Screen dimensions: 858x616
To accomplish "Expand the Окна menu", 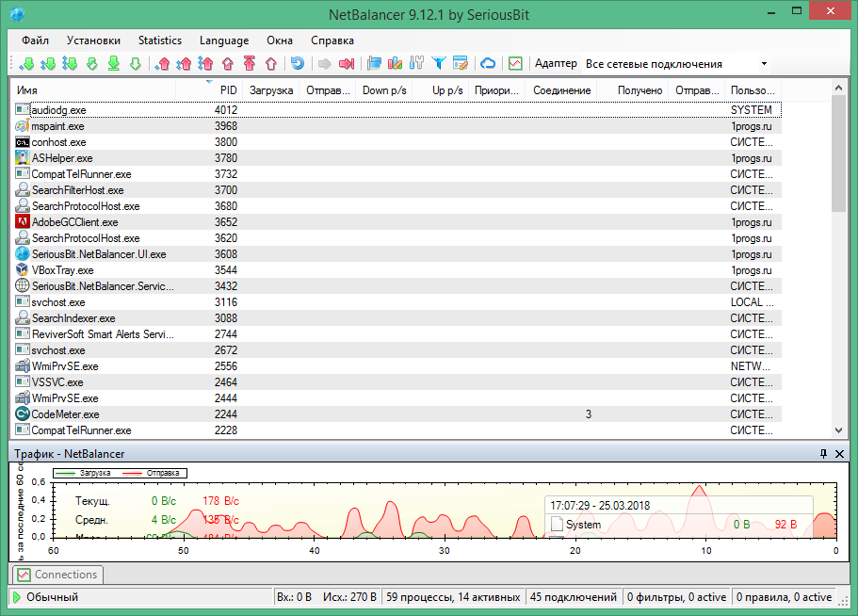I will pos(279,41).
